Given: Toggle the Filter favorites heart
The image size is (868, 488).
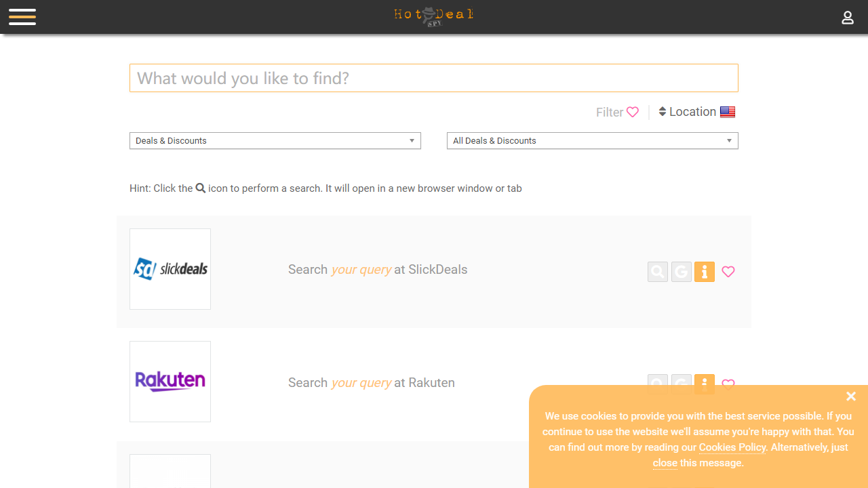Looking at the screenshot, I should 632,113.
